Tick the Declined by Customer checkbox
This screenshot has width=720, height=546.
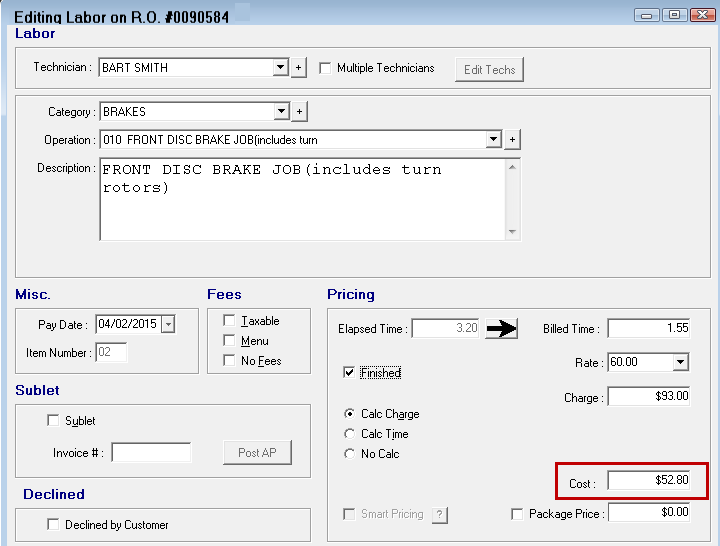pyautogui.click(x=54, y=524)
